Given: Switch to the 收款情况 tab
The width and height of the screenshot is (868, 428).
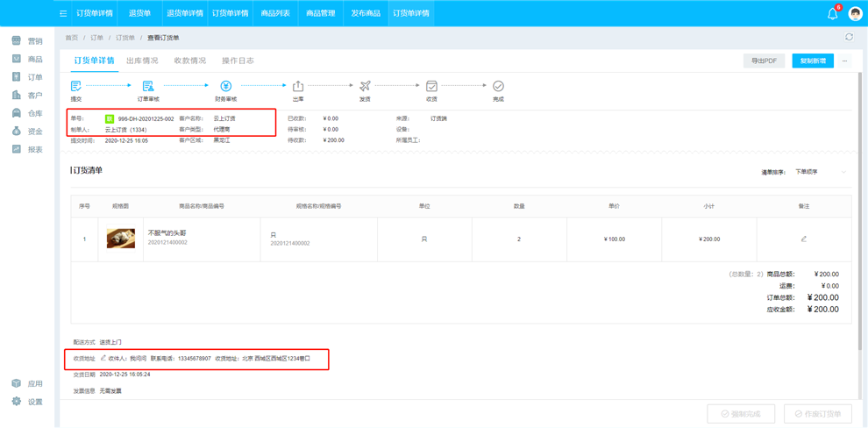Looking at the screenshot, I should [x=190, y=61].
